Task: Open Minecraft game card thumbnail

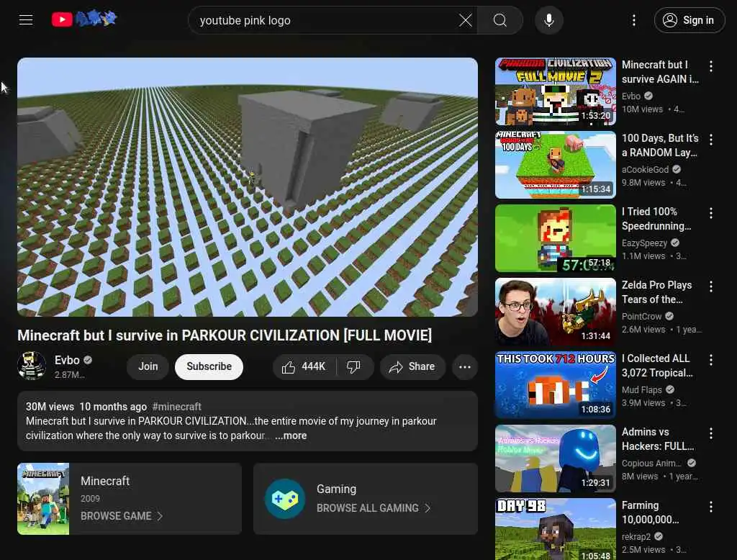Action: coord(43,499)
